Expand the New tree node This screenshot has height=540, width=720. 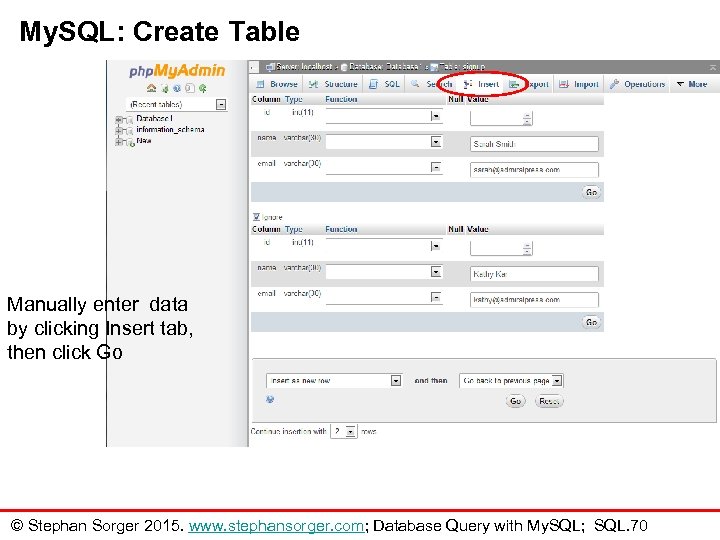pyautogui.click(x=119, y=142)
